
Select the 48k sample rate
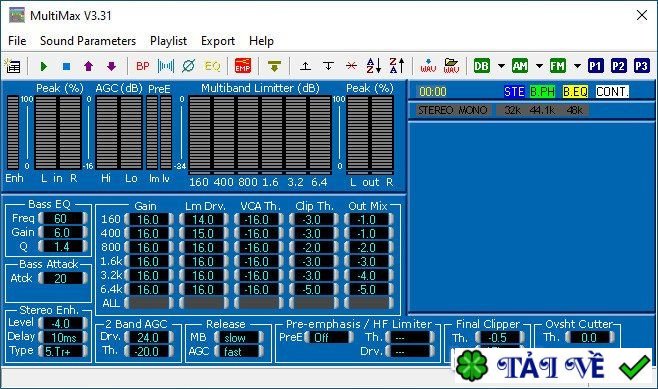point(574,110)
